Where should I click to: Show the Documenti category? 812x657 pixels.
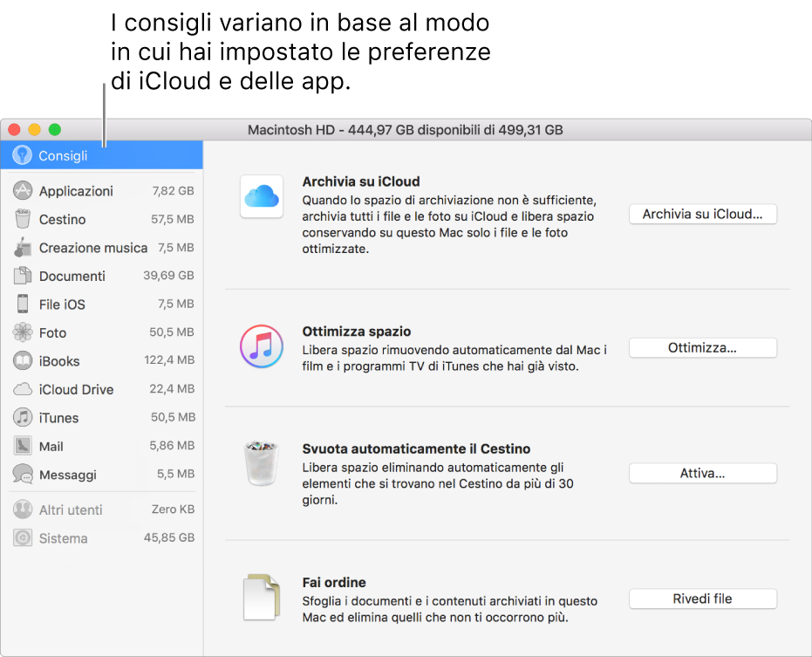(x=103, y=276)
